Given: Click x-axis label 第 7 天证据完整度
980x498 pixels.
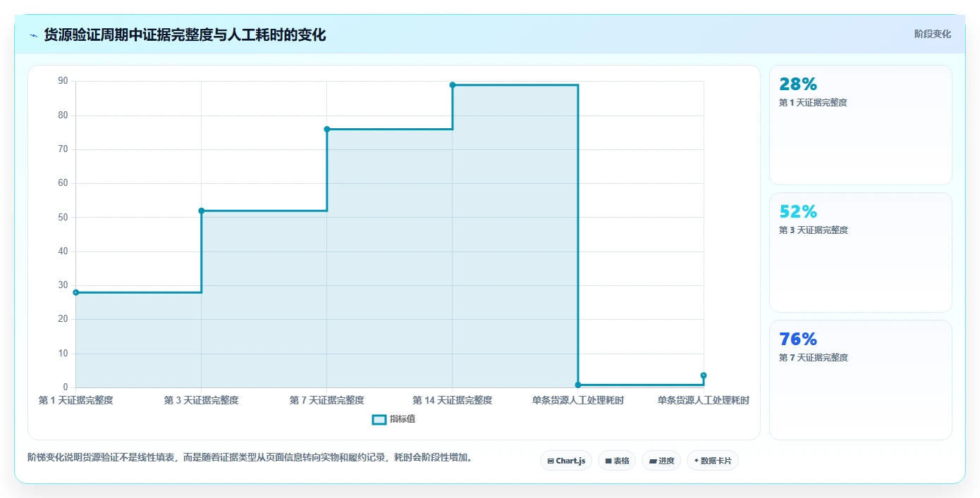Looking at the screenshot, I should pyautogui.click(x=327, y=400).
